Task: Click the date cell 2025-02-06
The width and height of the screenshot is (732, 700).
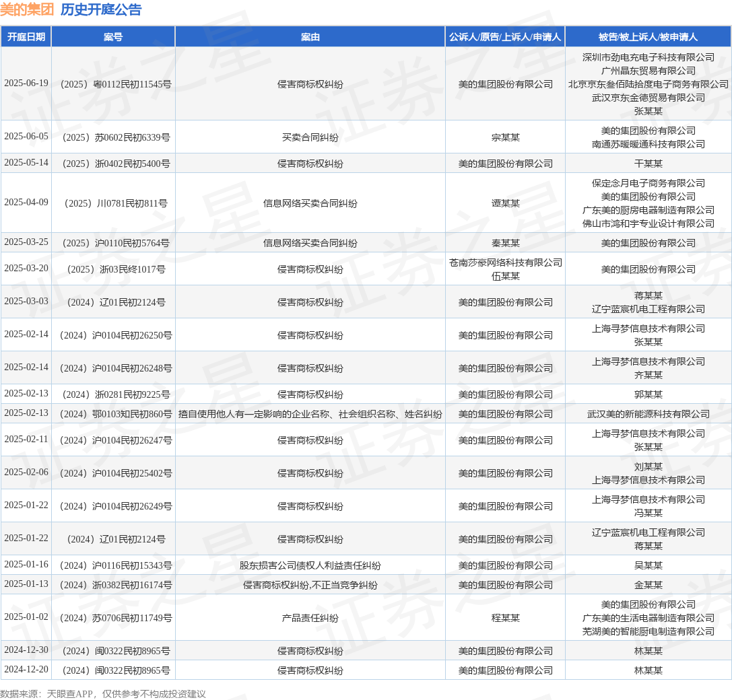Action: point(26,473)
